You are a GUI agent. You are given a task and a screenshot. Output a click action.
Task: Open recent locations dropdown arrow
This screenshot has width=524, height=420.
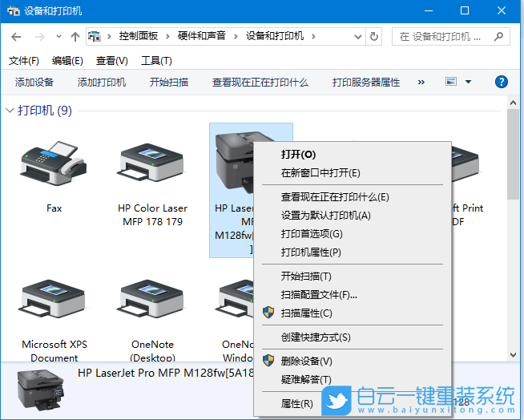tap(58, 36)
